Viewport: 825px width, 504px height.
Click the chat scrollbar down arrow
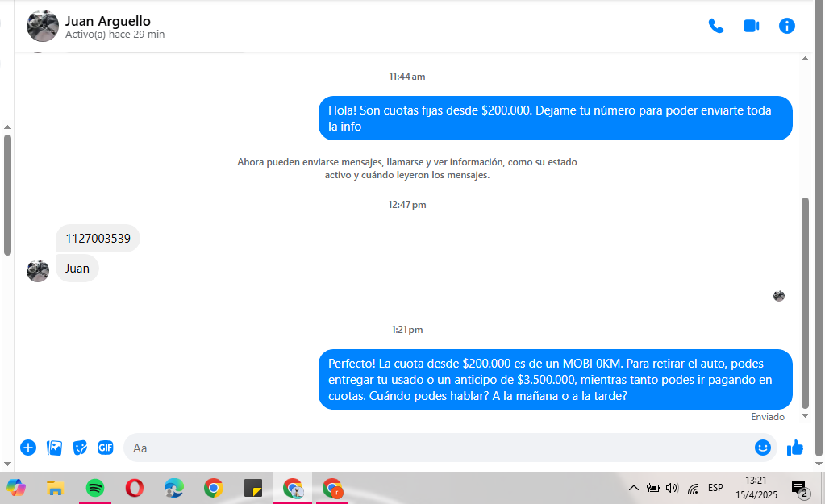coord(805,415)
